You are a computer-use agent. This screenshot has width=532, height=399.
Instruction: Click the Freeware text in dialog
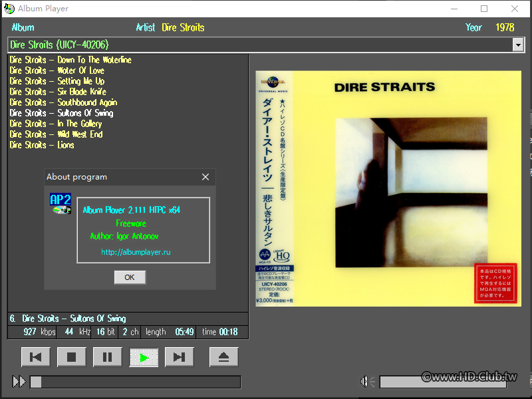point(131,223)
